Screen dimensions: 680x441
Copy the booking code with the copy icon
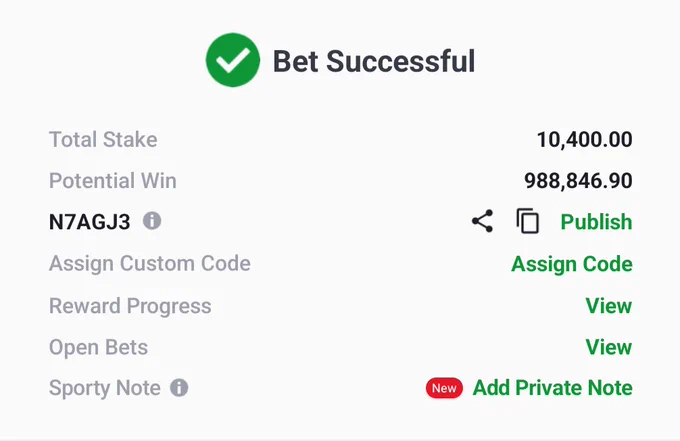point(528,221)
